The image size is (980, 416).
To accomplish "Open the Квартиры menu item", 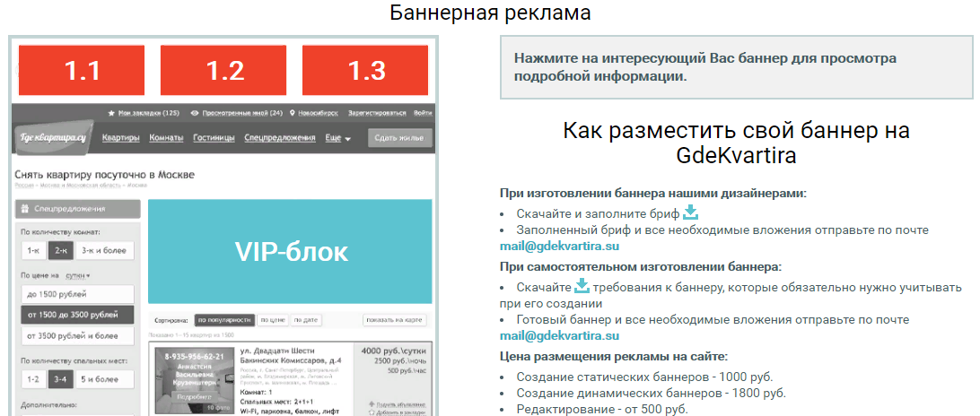I will [x=120, y=138].
